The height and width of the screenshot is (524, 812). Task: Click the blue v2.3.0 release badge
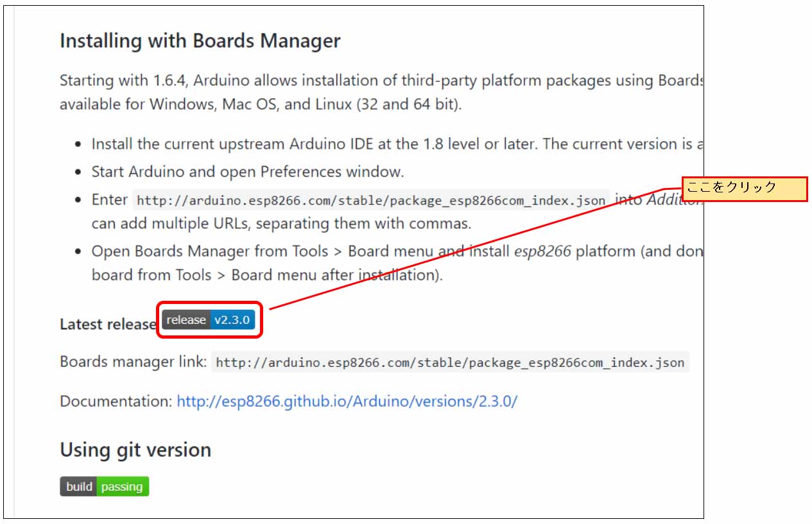point(232,320)
